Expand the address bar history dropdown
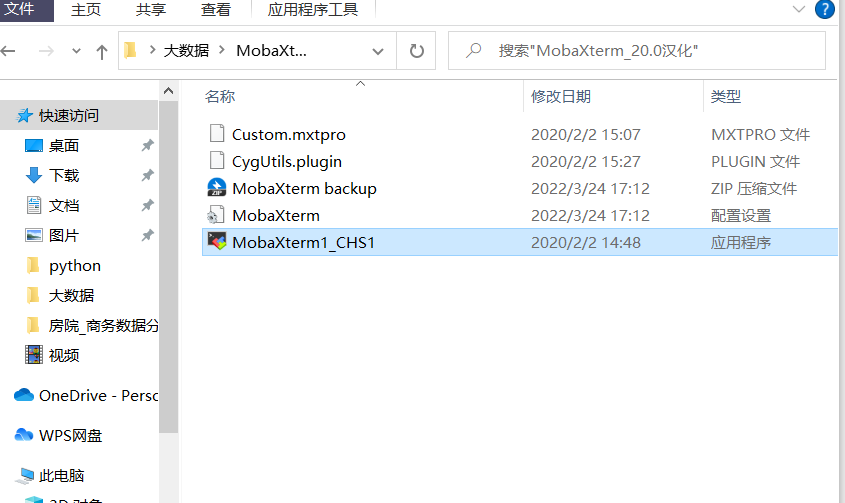Viewport: 845px width, 503px height. (x=378, y=51)
